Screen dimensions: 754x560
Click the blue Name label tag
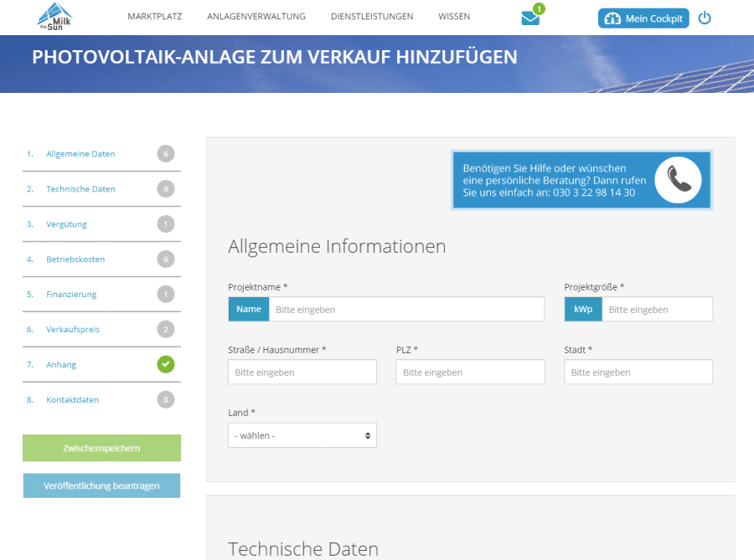[x=248, y=309]
